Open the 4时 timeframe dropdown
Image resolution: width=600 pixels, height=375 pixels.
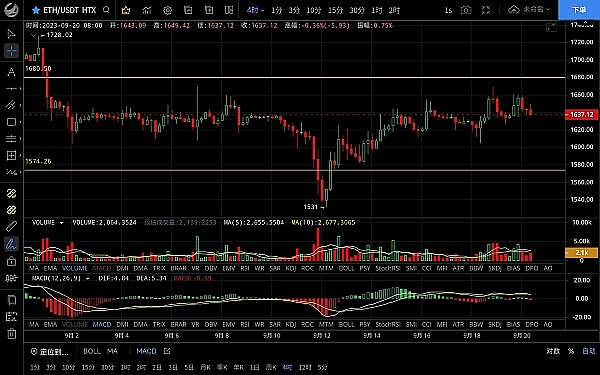[255, 10]
